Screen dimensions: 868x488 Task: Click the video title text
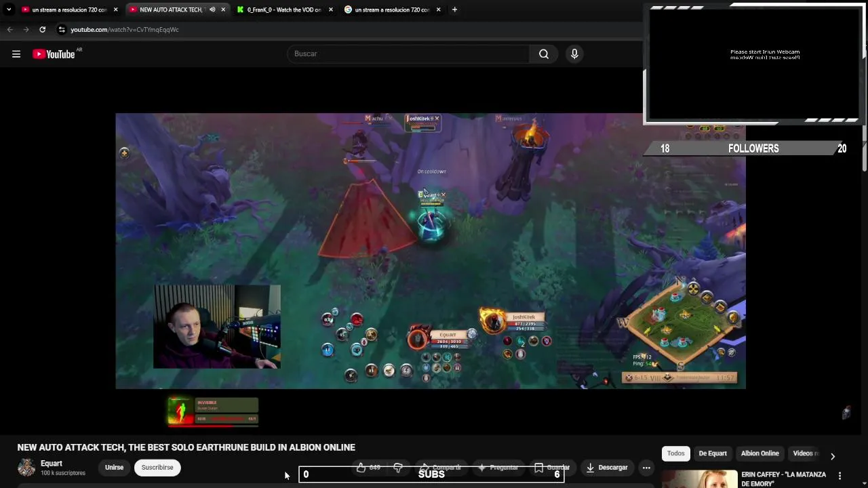click(186, 447)
